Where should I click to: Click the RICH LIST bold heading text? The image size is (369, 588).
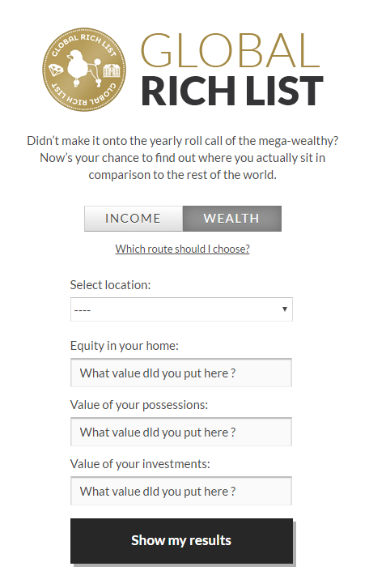[232, 91]
